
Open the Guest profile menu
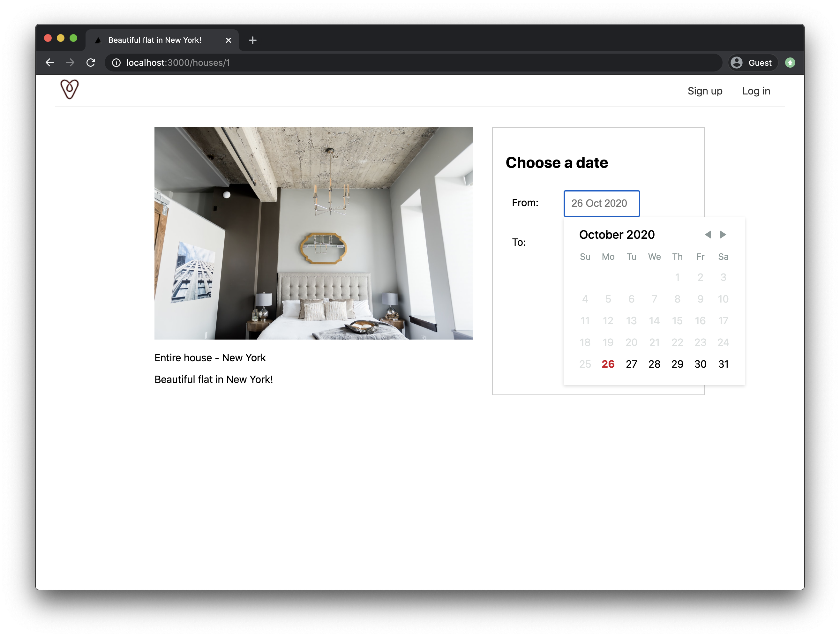[x=752, y=63]
